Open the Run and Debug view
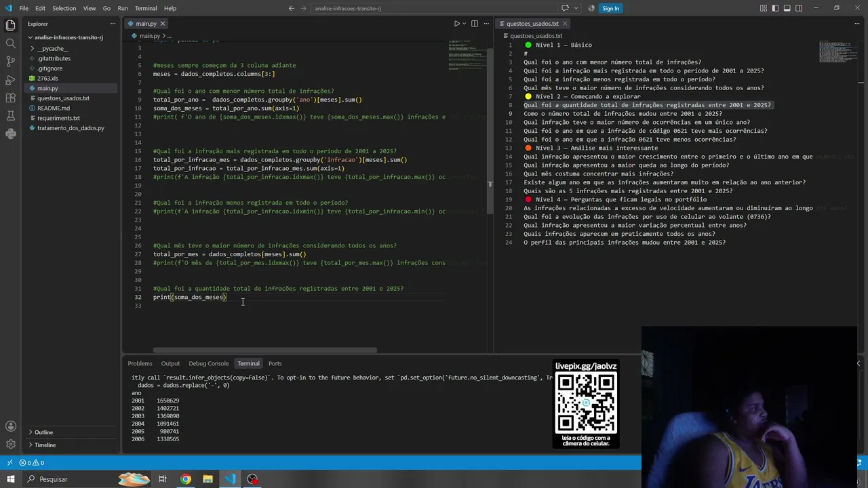Image resolution: width=868 pixels, height=488 pixels. tap(10, 80)
